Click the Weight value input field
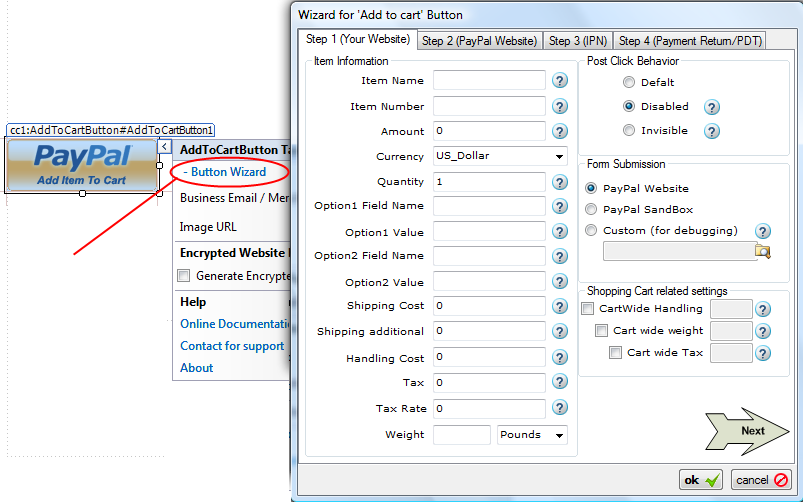This screenshot has height=502, width=803. tap(462, 435)
